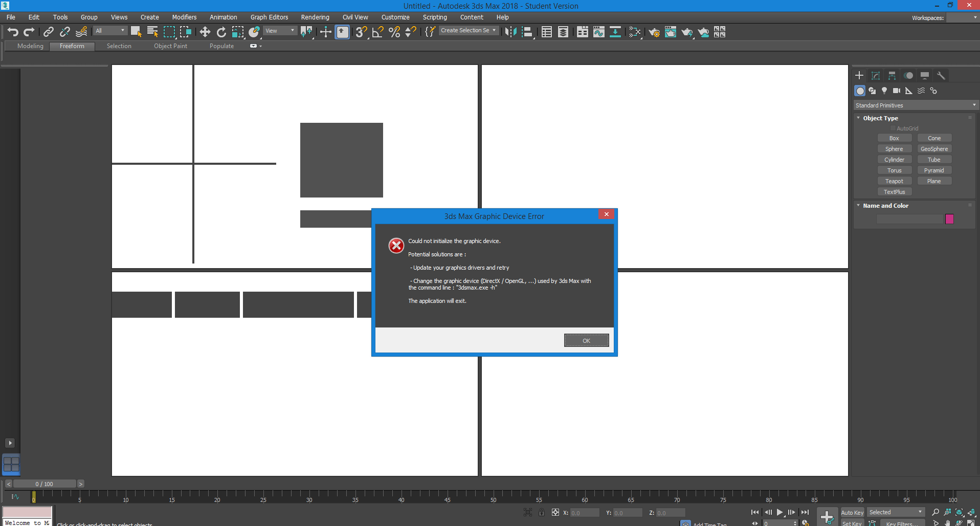Toggle Window/Crossing selection mode
980x526 pixels.
click(x=185, y=32)
